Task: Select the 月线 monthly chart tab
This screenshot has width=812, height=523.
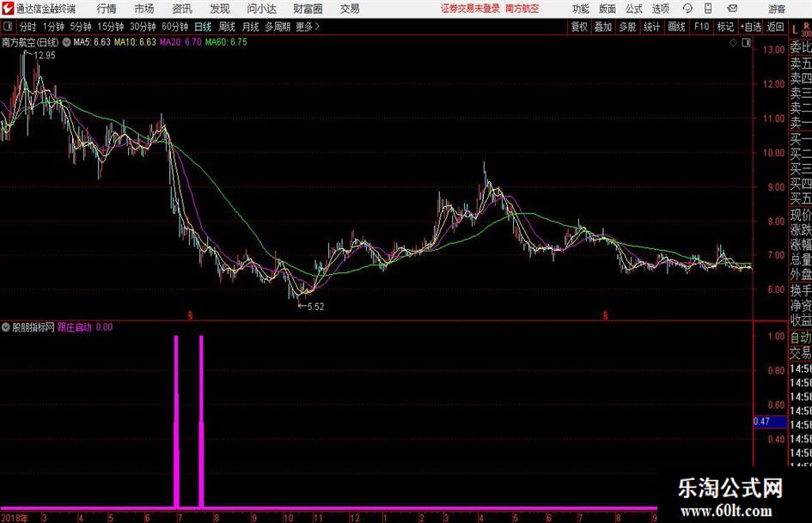Action: (x=251, y=27)
